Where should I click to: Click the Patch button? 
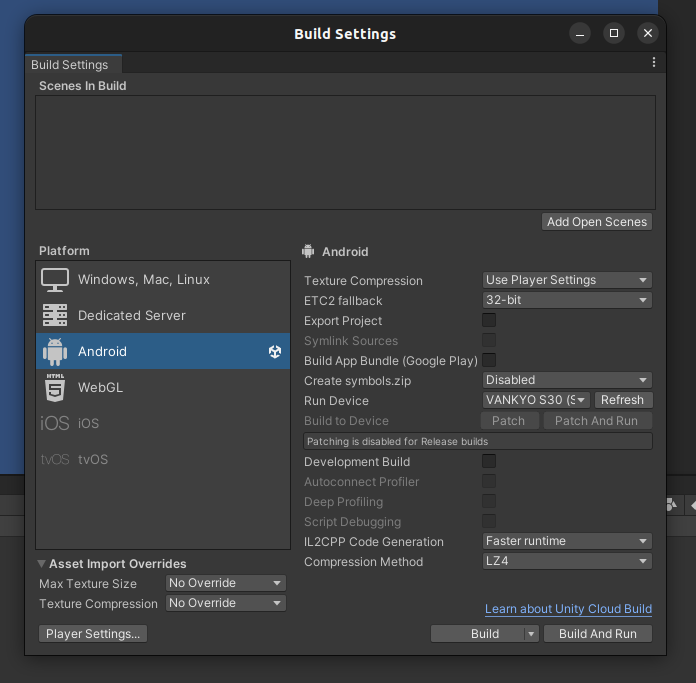[x=510, y=421]
